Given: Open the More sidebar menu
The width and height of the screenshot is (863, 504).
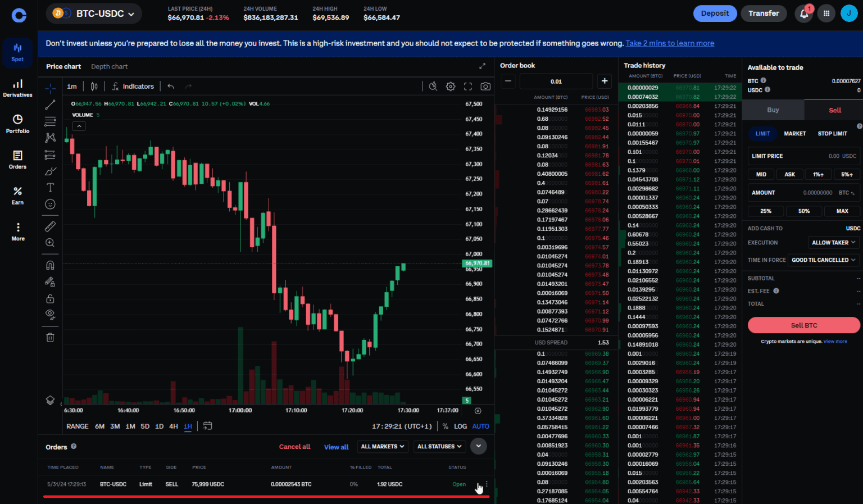Looking at the screenshot, I should pyautogui.click(x=18, y=231).
